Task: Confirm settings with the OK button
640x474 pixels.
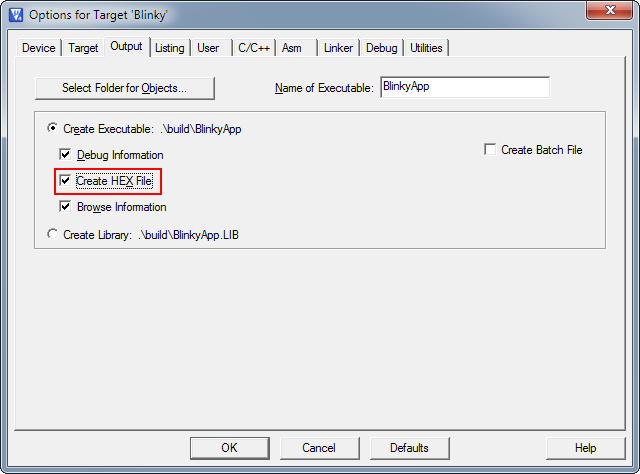Action: [x=229, y=448]
